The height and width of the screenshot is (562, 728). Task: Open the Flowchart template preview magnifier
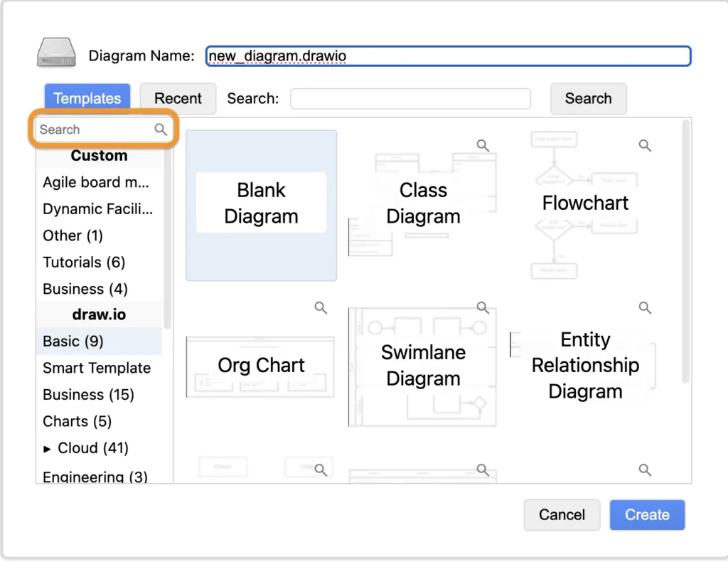[645, 145]
